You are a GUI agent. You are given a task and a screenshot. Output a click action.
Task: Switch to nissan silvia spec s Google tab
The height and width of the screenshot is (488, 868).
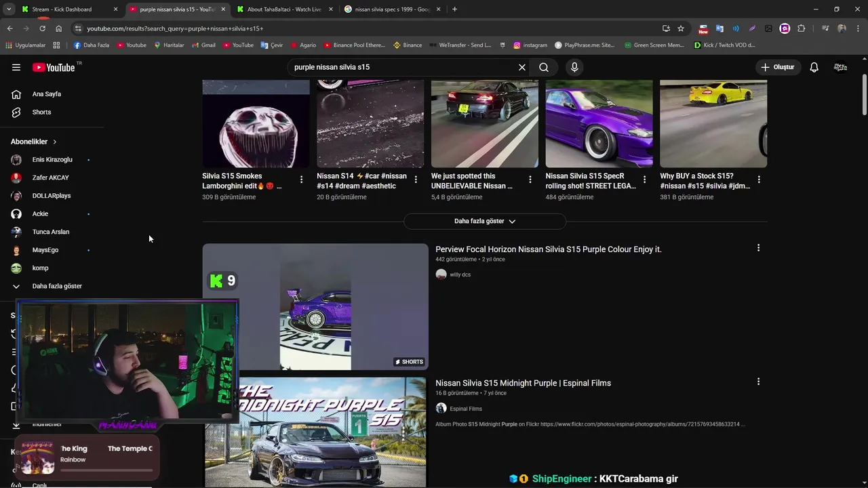[x=392, y=9]
